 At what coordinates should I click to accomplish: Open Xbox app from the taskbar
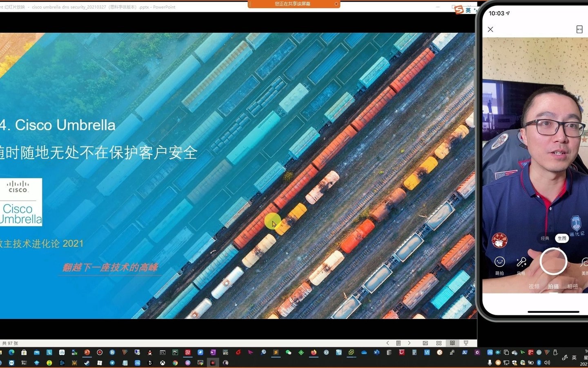coord(163,363)
